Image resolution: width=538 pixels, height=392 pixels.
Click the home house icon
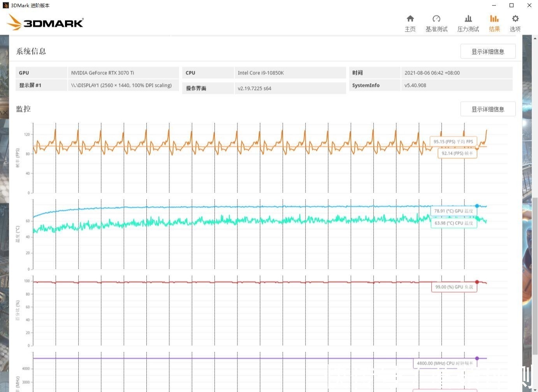point(410,18)
